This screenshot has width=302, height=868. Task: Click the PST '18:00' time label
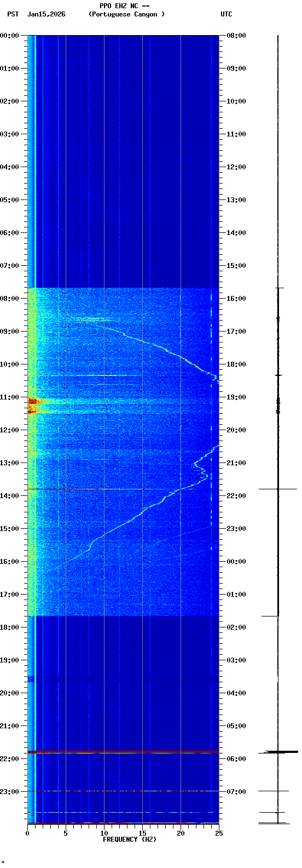pos(9,627)
